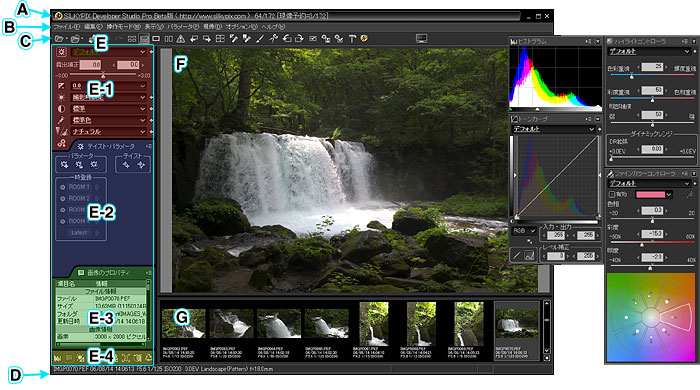The height and width of the screenshot is (390, 700).
Task: Open the RGB channel dropdown in tone curve
Action: [524, 231]
